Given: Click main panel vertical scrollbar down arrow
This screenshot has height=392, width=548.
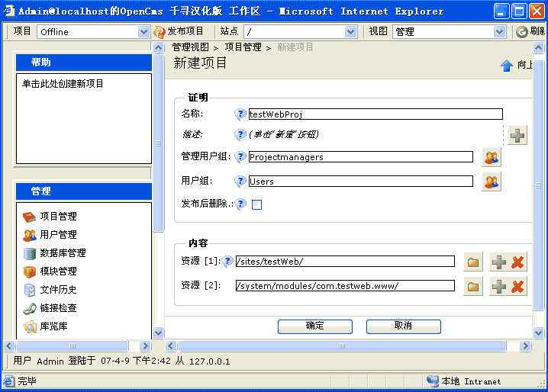Looking at the screenshot, I should click(538, 333).
